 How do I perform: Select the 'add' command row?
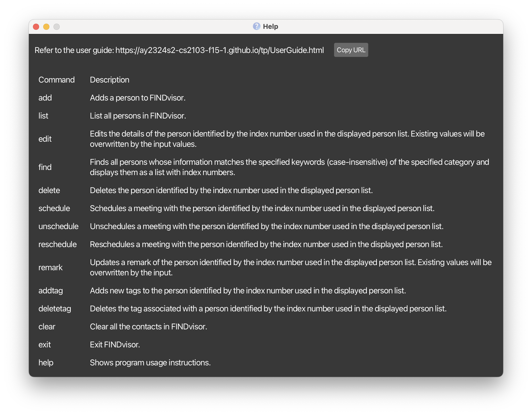pos(45,98)
